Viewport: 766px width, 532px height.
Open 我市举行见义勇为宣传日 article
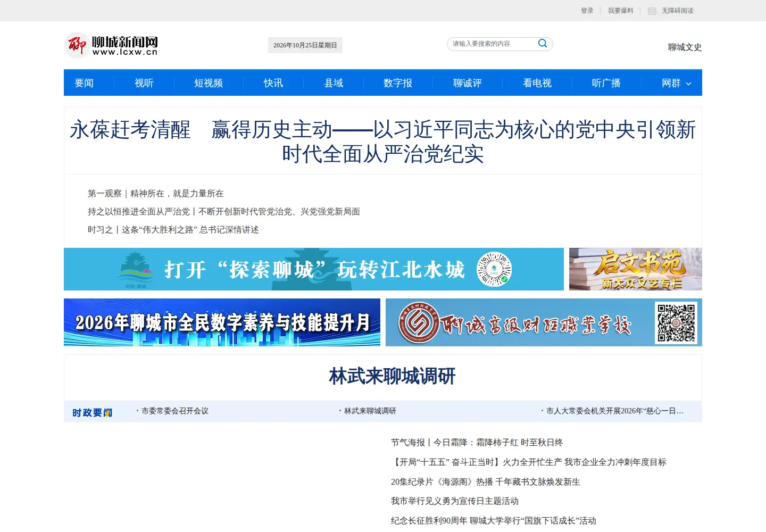pos(455,501)
